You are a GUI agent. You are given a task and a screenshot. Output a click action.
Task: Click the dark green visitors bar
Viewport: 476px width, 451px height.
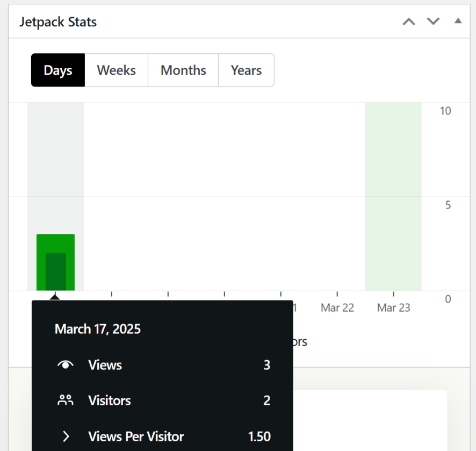point(56,272)
